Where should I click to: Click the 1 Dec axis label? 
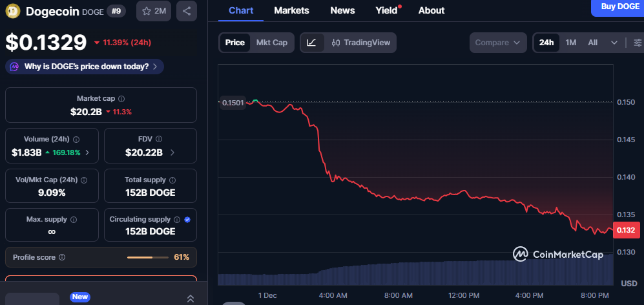[x=267, y=295]
